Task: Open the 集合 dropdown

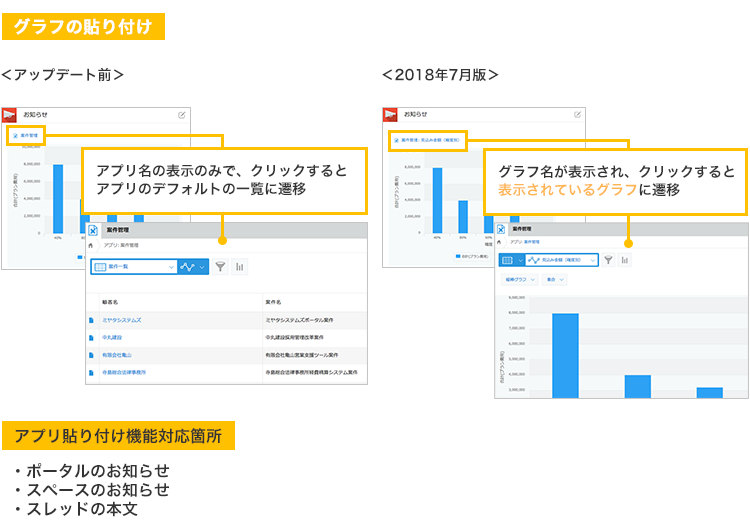Action: pos(555,280)
